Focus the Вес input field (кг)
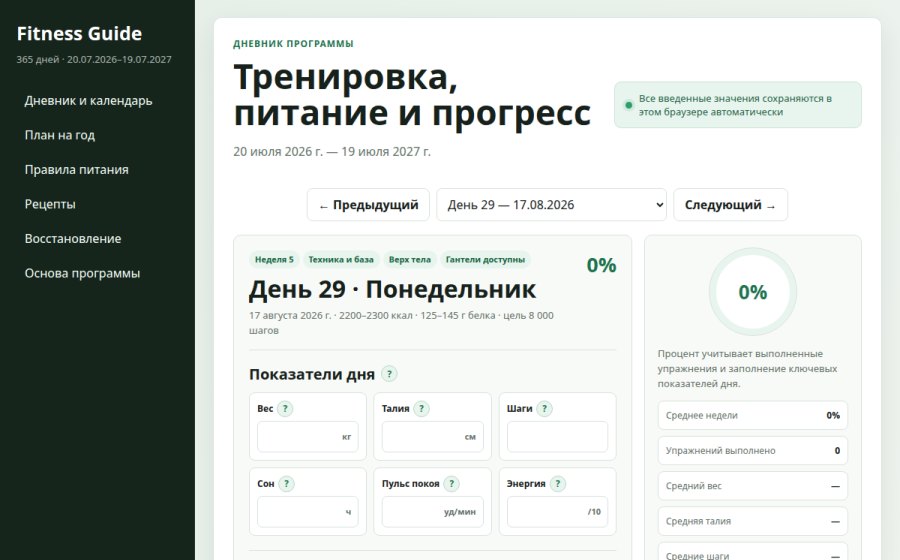The width and height of the screenshot is (900, 560). click(x=308, y=437)
